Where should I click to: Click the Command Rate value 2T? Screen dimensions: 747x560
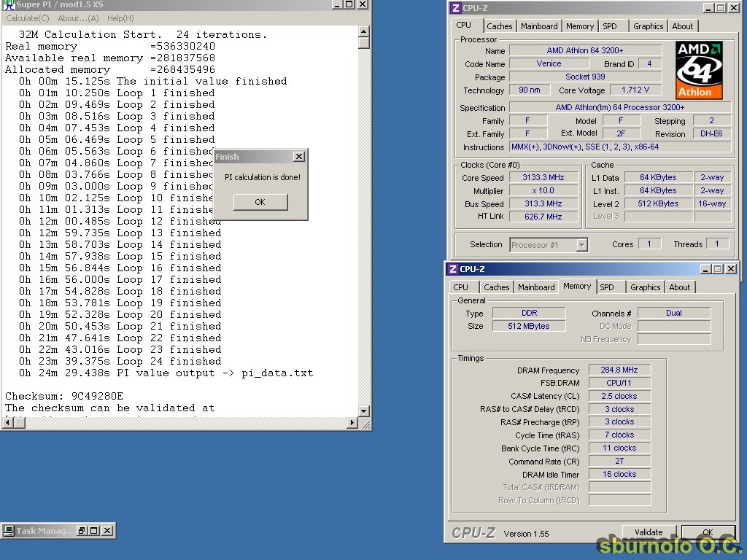(x=619, y=461)
